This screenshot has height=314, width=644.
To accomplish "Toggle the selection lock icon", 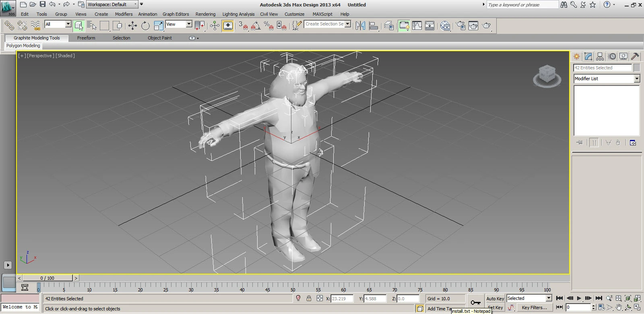I will pos(309,299).
